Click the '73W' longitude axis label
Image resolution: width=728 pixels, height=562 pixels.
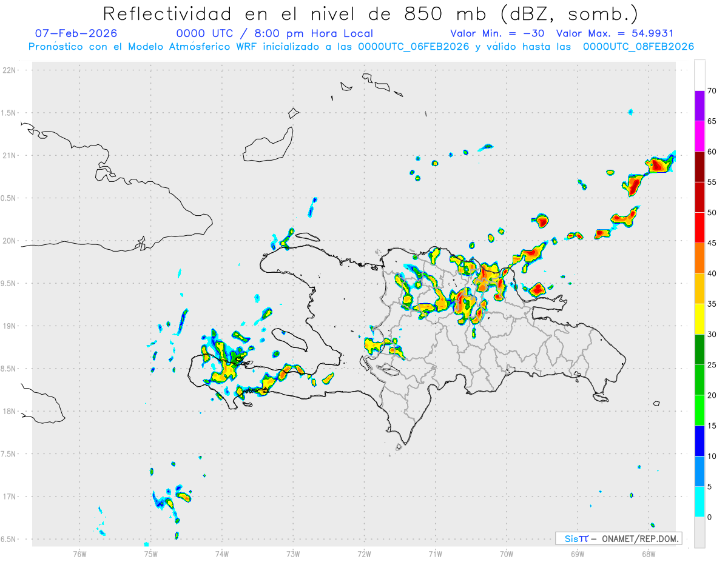(293, 554)
